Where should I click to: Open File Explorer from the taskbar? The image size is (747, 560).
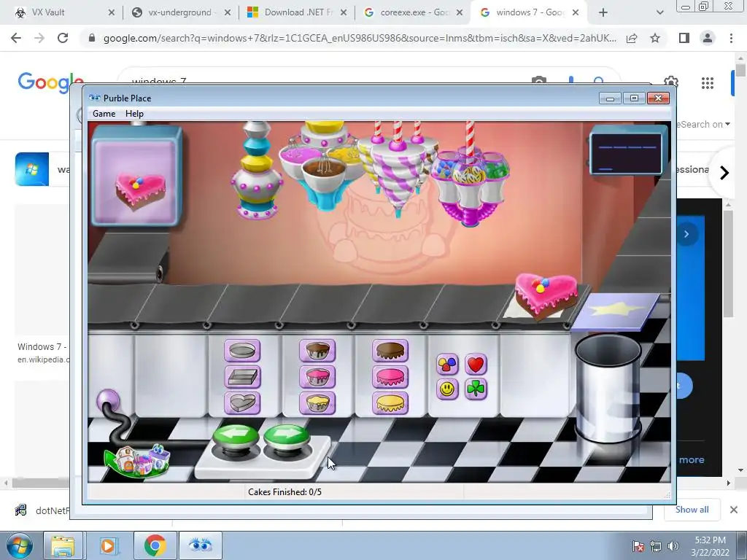click(63, 545)
